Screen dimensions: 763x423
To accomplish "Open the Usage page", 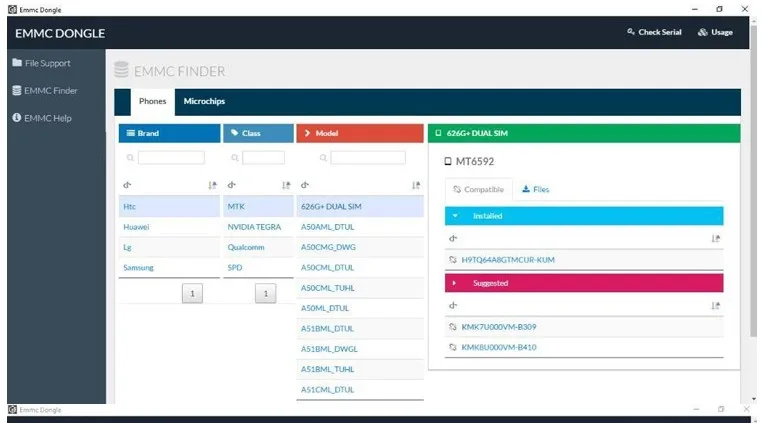I will (715, 32).
